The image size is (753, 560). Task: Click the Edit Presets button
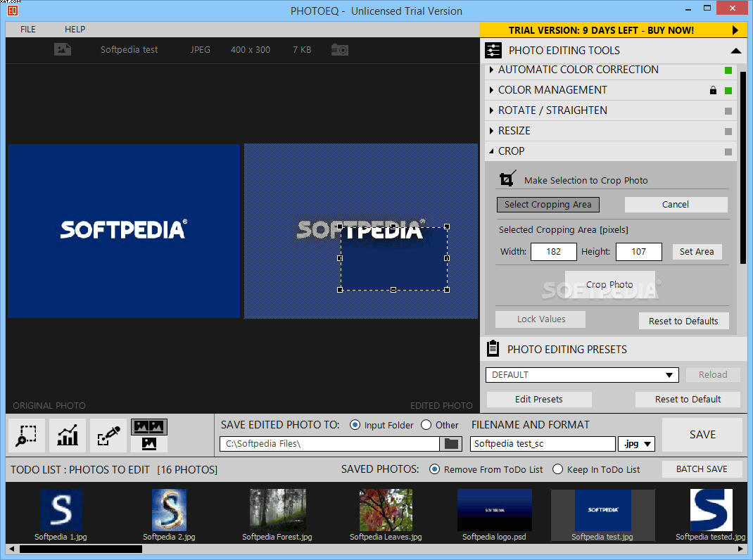pos(539,399)
